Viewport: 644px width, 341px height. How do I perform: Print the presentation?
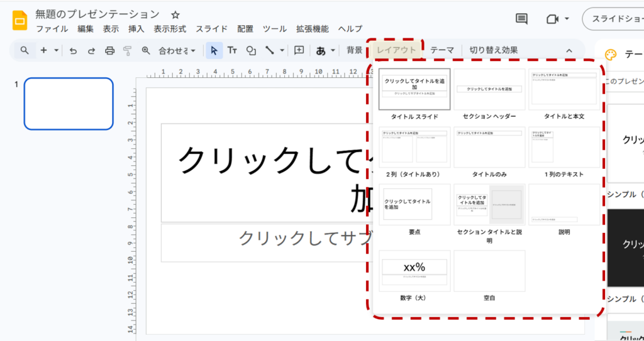click(x=109, y=50)
